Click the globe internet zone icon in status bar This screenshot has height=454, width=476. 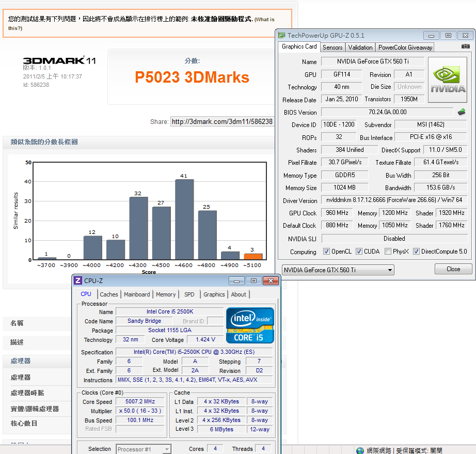tap(360, 450)
